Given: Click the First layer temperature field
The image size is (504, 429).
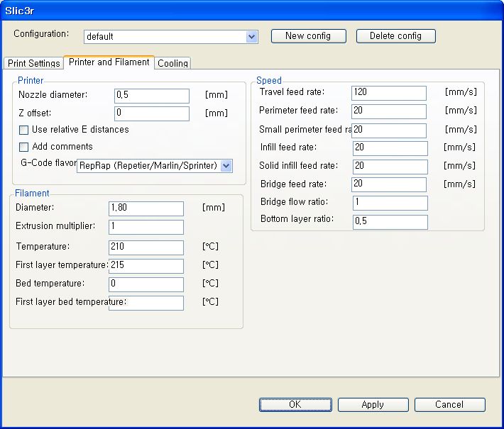Looking at the screenshot, I should coord(146,266).
